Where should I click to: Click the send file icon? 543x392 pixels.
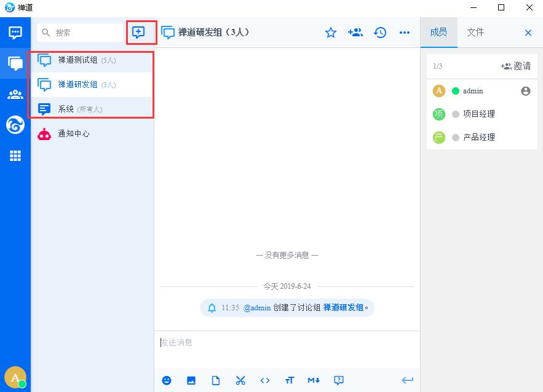[x=216, y=380]
